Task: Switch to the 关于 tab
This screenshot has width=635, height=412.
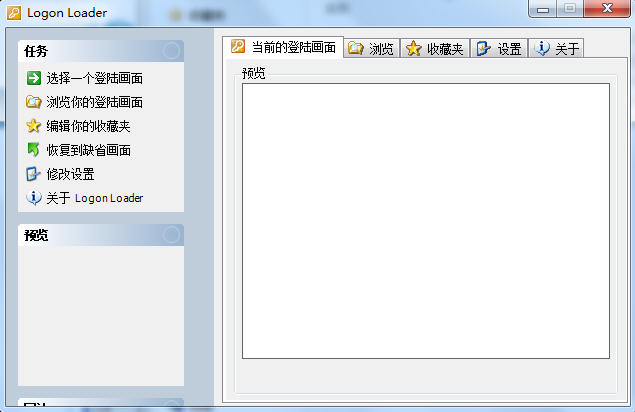Action: pyautogui.click(x=556, y=49)
